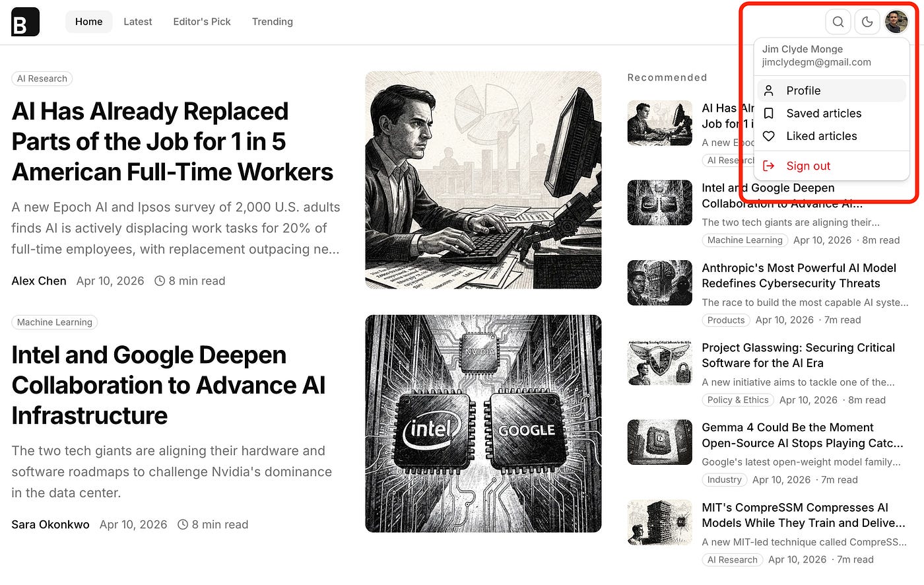Click the recommended Intel and Google chip thumbnail
Image resolution: width=924 pixels, height=585 pixels.
(x=660, y=203)
